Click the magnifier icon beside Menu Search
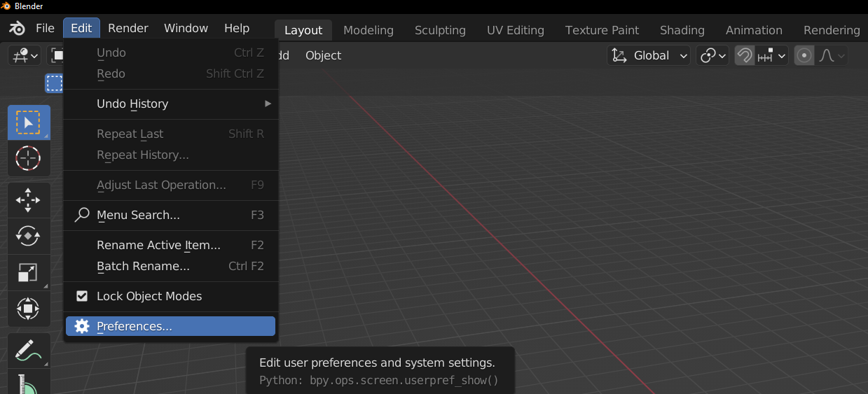Image resolution: width=868 pixels, height=394 pixels. [82, 215]
